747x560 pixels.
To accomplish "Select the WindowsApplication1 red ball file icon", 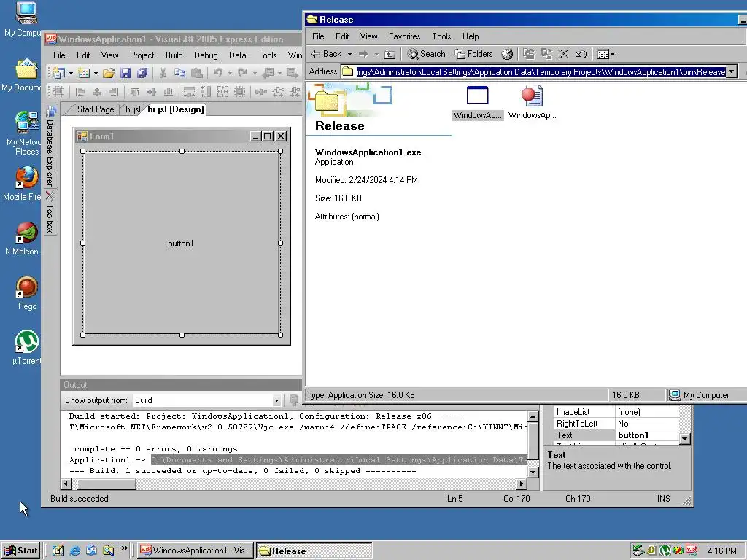I will tap(532, 102).
